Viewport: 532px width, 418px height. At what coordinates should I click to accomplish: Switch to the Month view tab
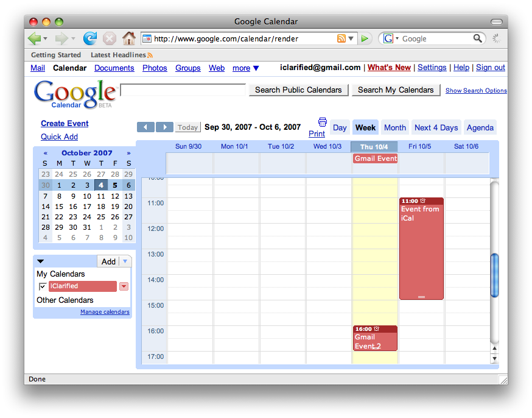(394, 127)
